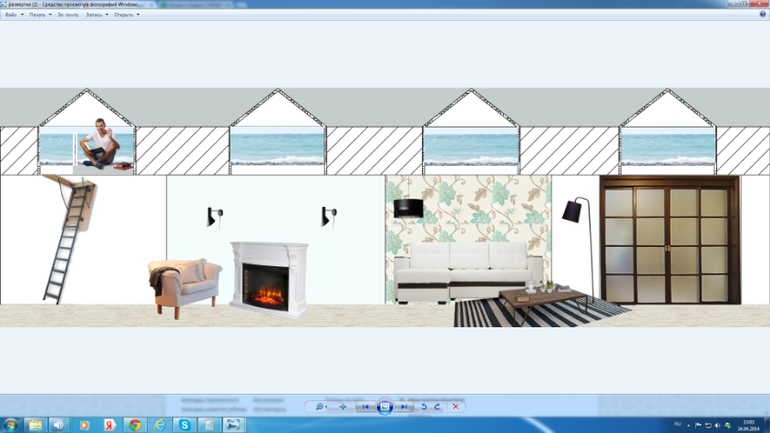
Task: Start the slideshow with the center button
Action: click(385, 407)
